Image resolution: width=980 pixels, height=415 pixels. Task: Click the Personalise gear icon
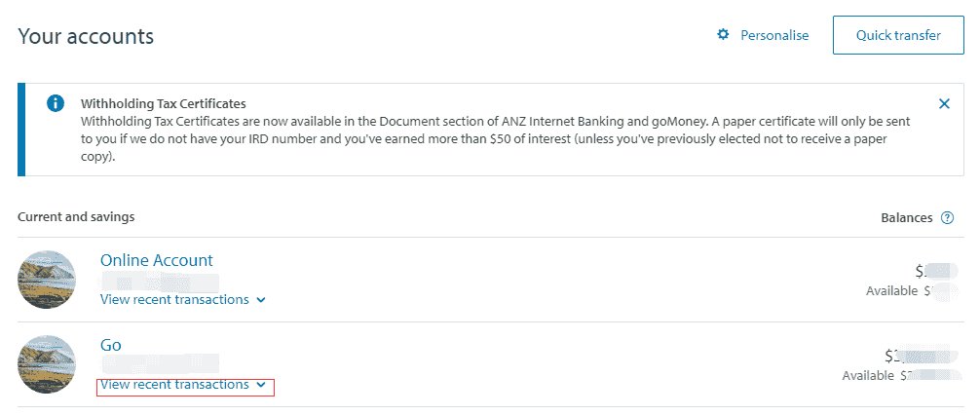tap(723, 35)
